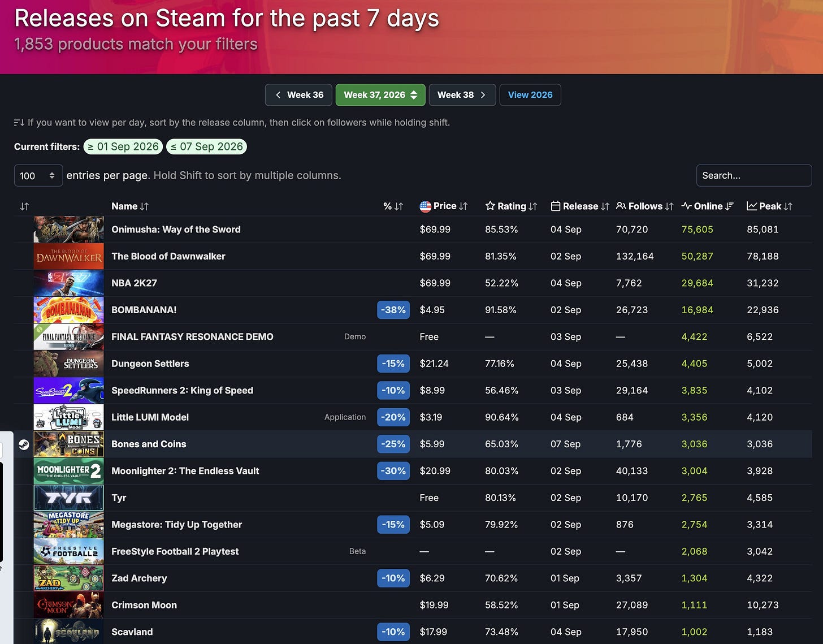Open the Crimson Moon title link

pyautogui.click(x=144, y=606)
